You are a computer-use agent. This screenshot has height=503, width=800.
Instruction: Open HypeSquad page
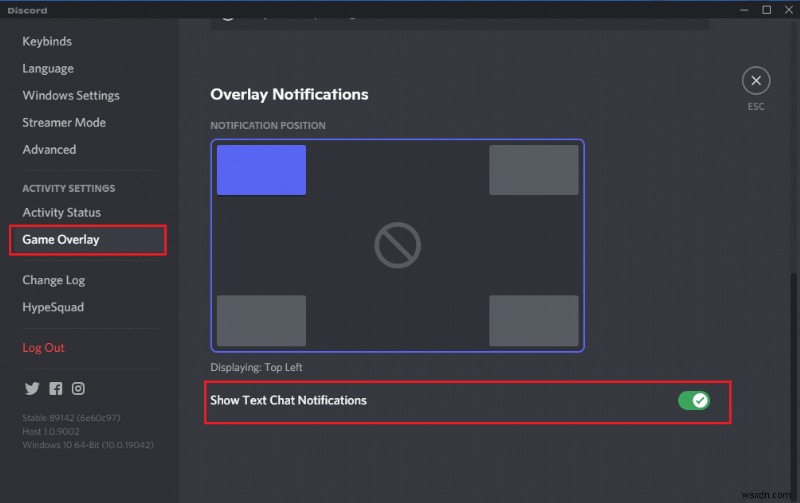[53, 307]
